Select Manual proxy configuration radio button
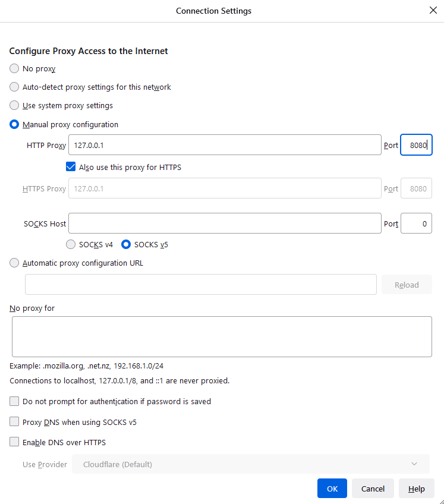Image resolution: width=444 pixels, height=504 pixels. tap(14, 125)
